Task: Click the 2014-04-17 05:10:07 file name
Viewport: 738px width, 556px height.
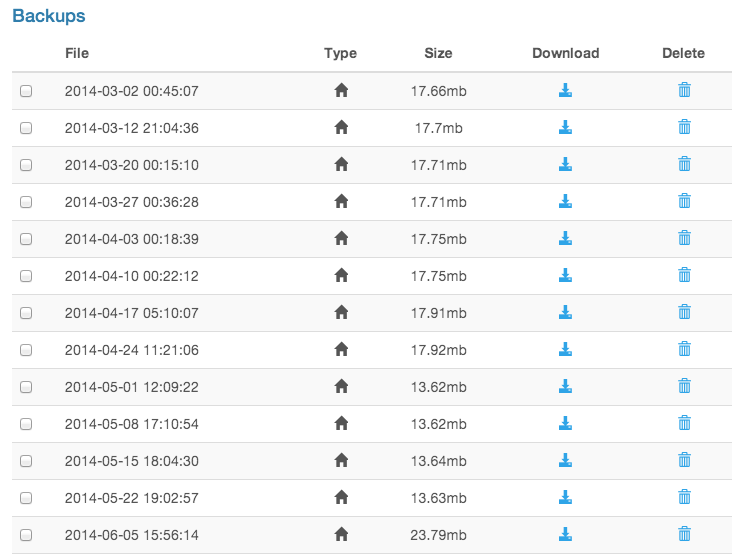Action: click(x=132, y=313)
